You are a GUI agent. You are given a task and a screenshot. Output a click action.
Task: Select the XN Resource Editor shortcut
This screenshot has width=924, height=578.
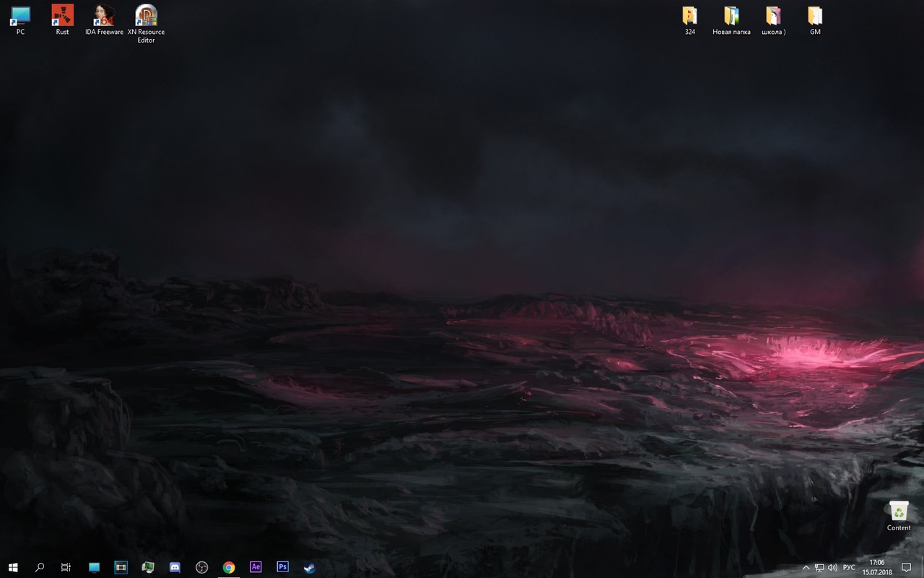point(147,25)
